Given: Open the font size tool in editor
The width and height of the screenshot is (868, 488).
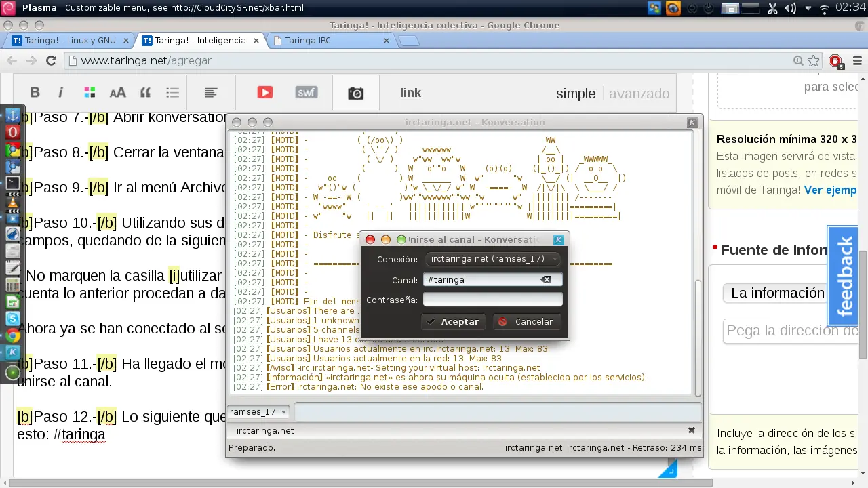Looking at the screenshot, I should coord(117,93).
